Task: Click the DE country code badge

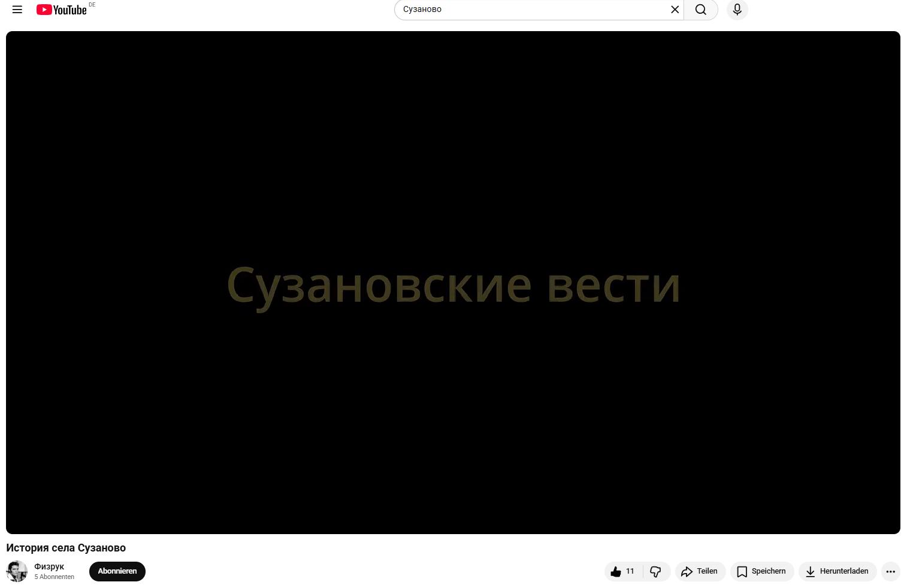Action: [92, 5]
